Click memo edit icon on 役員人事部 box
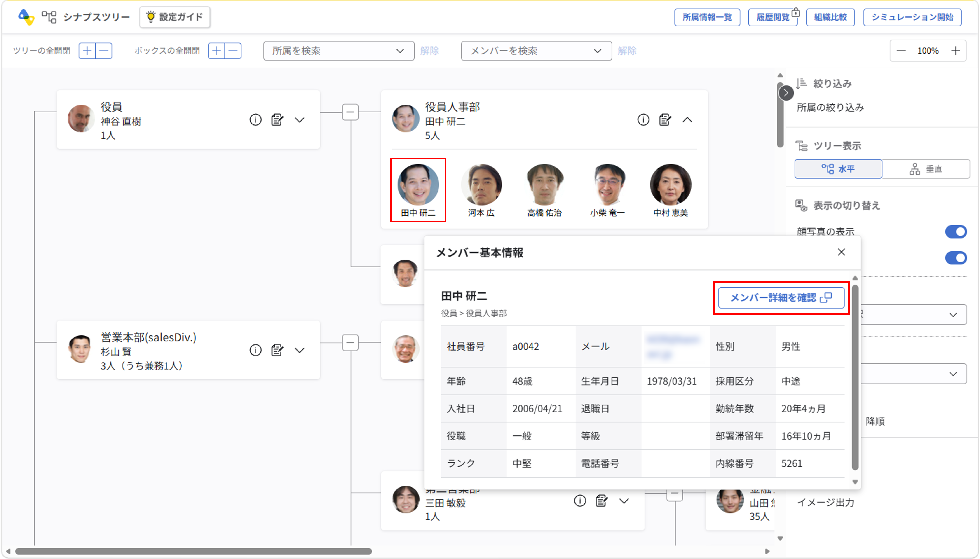This screenshot has width=980, height=559. 665,120
